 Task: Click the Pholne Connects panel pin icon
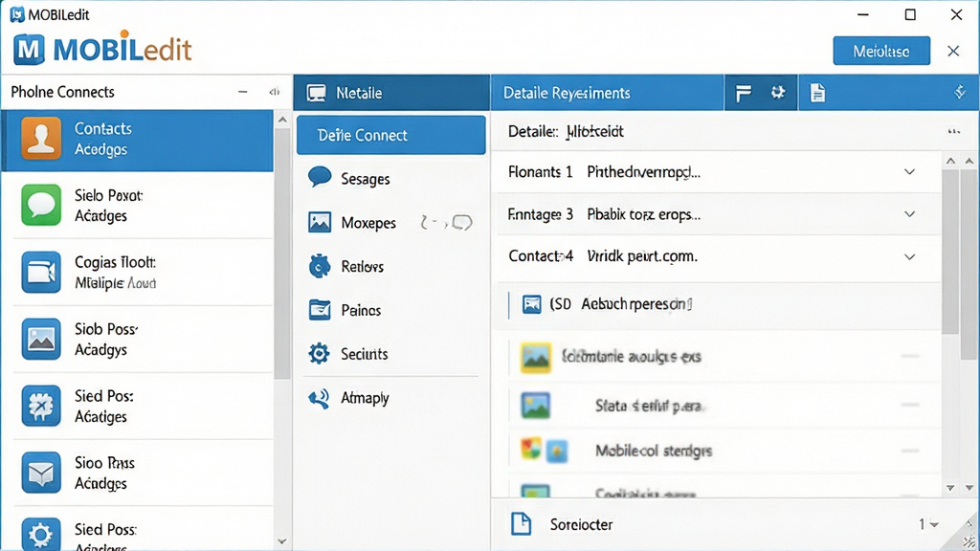point(275,92)
